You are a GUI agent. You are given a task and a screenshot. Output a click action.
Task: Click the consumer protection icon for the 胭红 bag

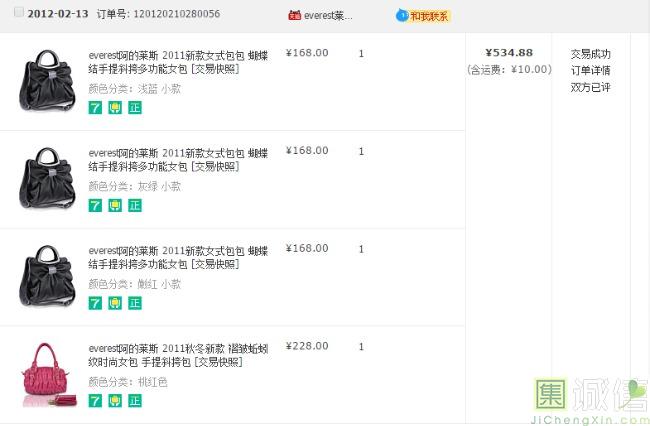click(115, 303)
